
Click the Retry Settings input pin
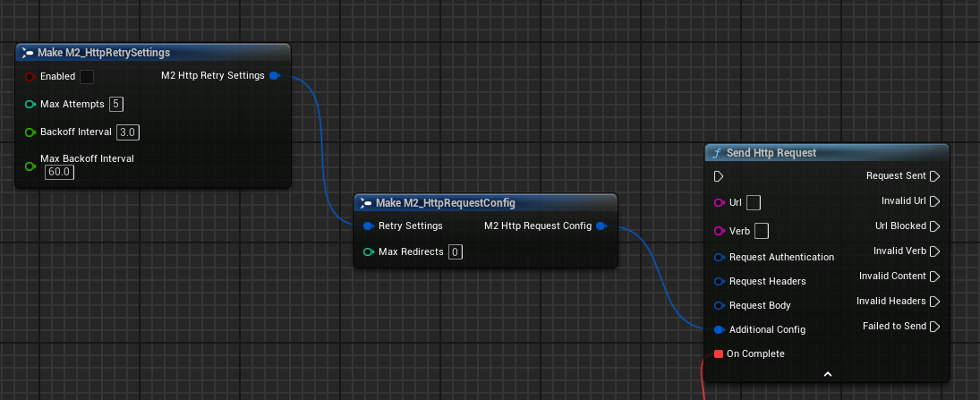(368, 226)
